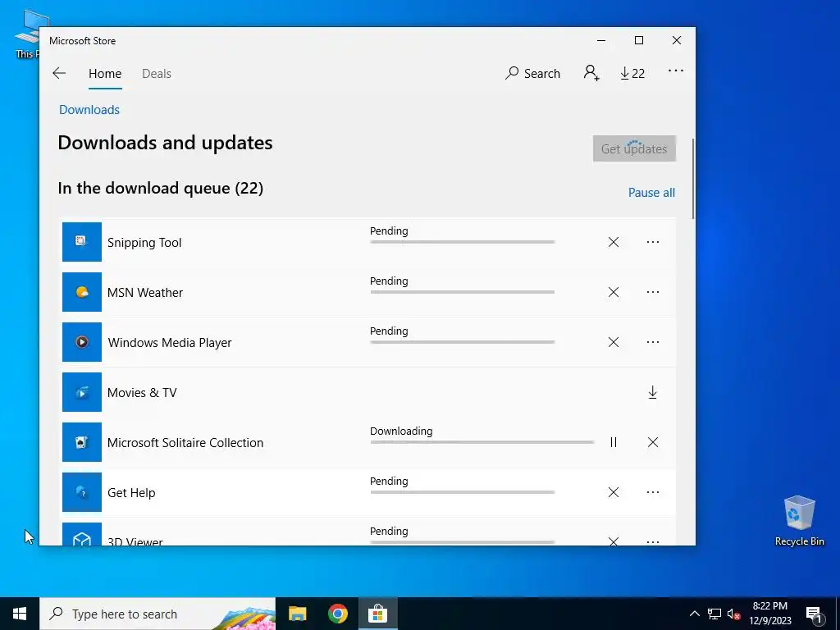Open the Snipping Tool app icon

pos(82,242)
